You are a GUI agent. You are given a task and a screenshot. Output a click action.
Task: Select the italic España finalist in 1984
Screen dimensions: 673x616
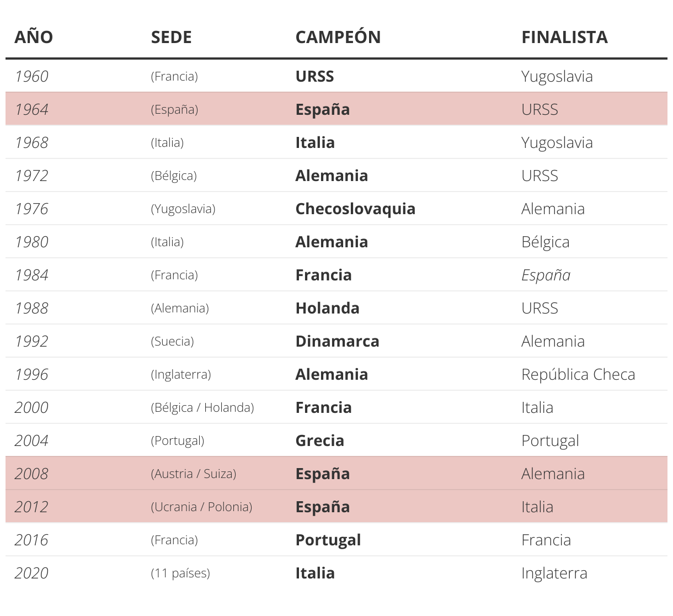(x=546, y=275)
